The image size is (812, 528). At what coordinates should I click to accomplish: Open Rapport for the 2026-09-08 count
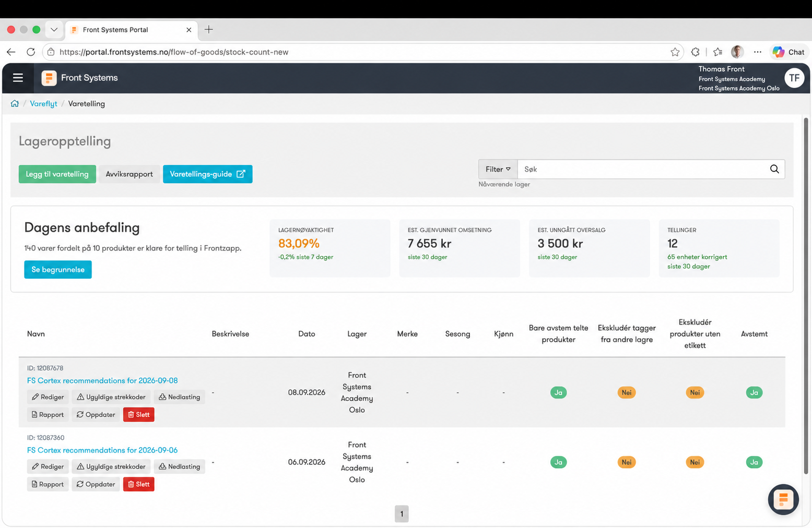coord(48,415)
